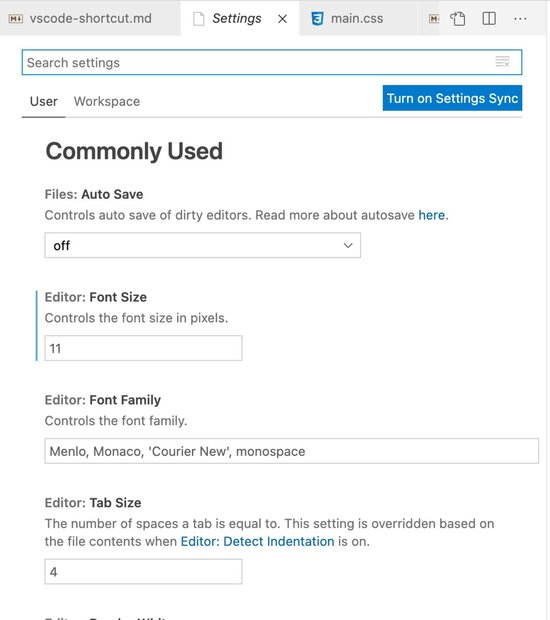Focus the Search settings field
550x620 pixels.
(272, 62)
